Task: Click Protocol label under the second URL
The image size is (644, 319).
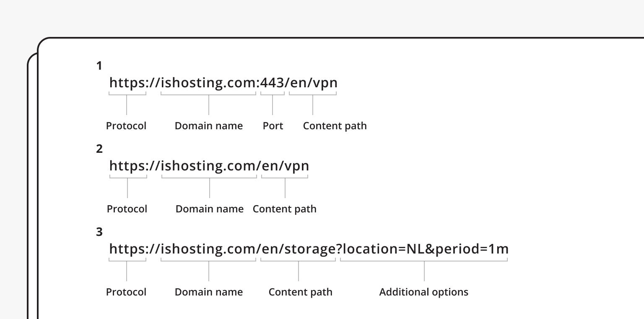Action: point(127,209)
